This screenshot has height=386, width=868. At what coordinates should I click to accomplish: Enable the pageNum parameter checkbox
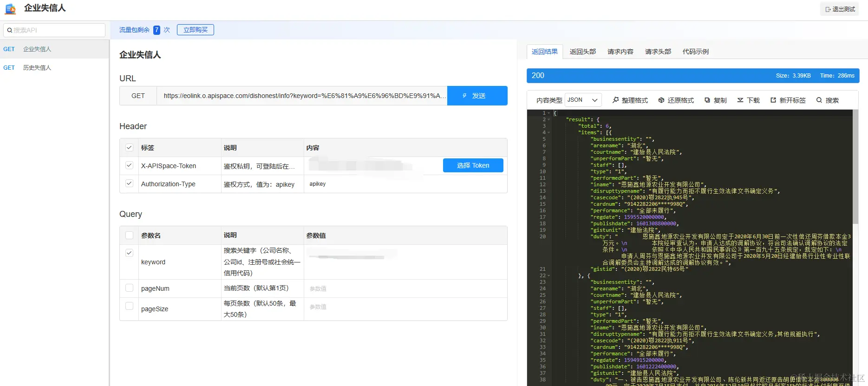[x=129, y=288]
